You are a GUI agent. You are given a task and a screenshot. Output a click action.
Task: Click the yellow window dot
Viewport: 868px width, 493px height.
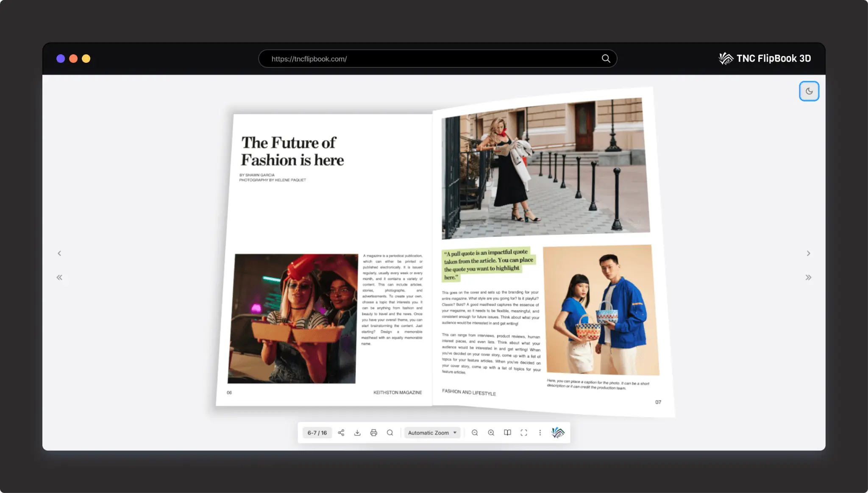tap(86, 58)
